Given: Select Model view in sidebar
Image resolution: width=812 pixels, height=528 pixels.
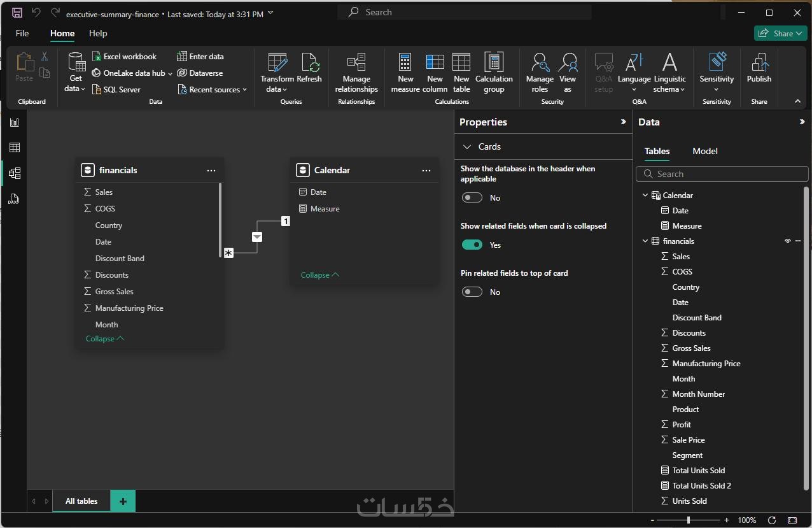Looking at the screenshot, I should [14, 173].
